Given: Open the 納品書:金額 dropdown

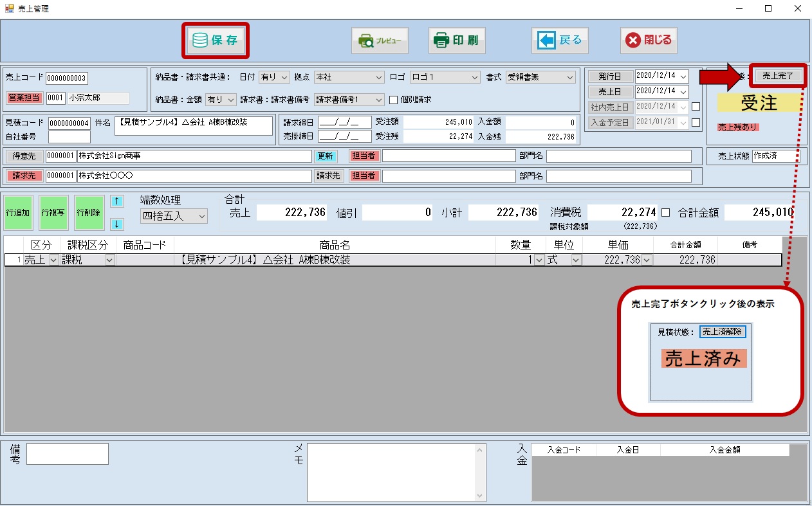Looking at the screenshot, I should pyautogui.click(x=221, y=100).
